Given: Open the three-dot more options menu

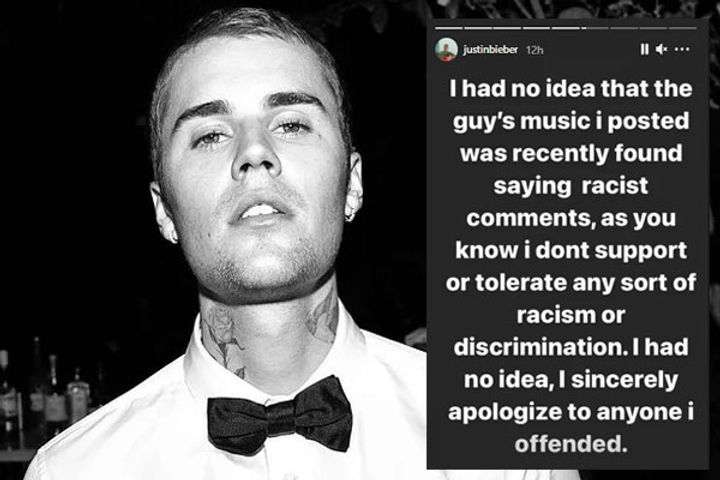Looking at the screenshot, I should [x=683, y=49].
